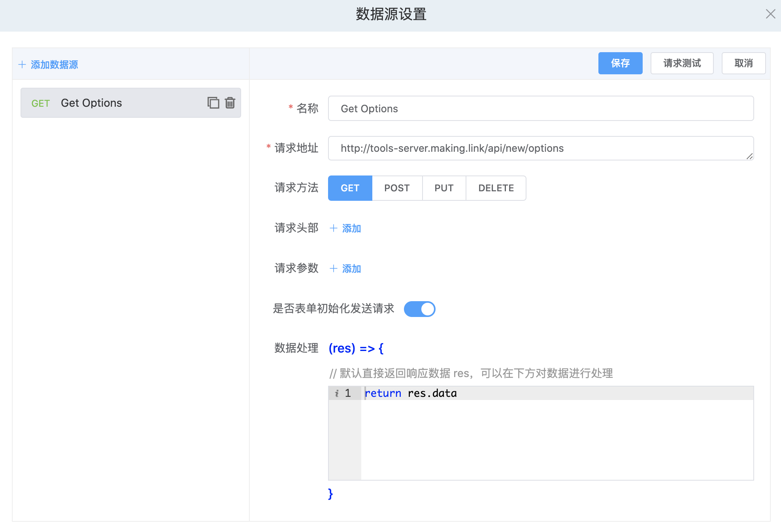The height and width of the screenshot is (532, 781).
Task: Switch to the GET method tab
Action: pos(349,188)
